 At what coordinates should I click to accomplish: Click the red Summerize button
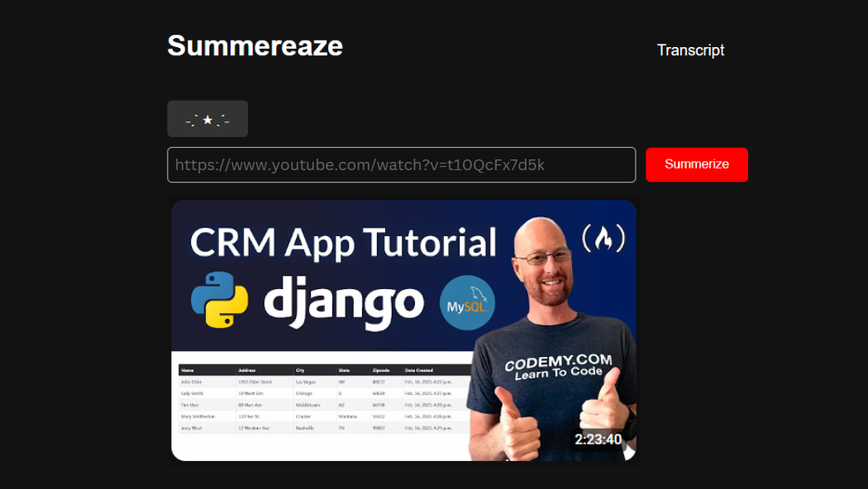pyautogui.click(x=696, y=165)
